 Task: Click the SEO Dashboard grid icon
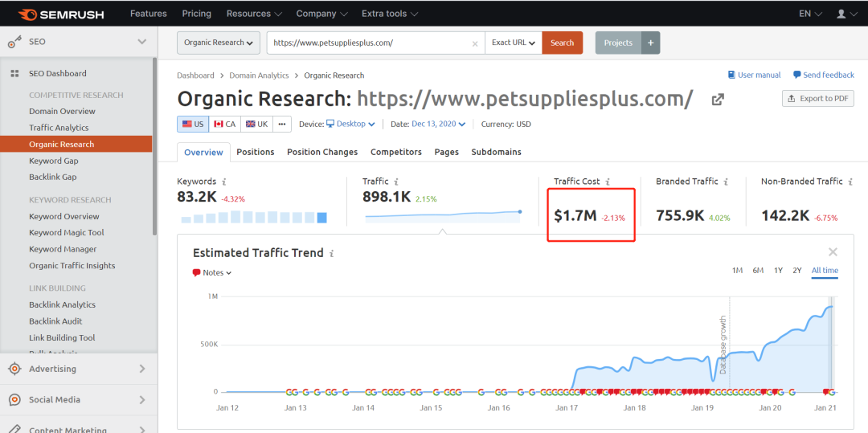[14, 74]
